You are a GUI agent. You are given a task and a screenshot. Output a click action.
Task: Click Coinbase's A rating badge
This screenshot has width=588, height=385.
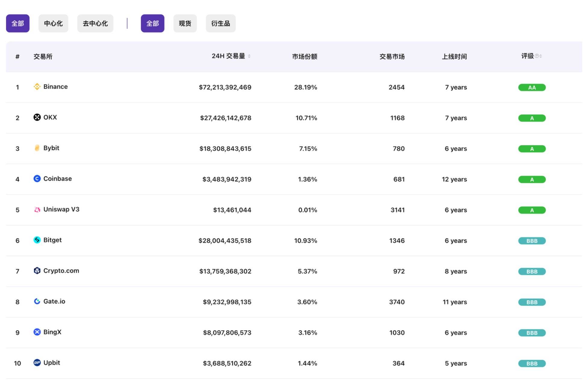click(x=532, y=180)
